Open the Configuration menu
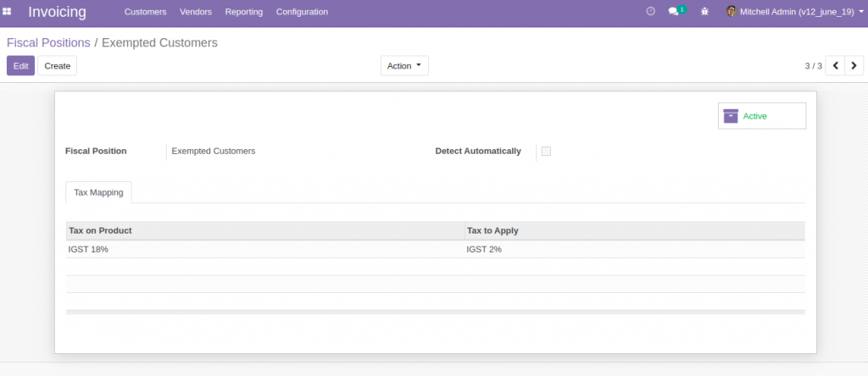The height and width of the screenshot is (376, 868). (x=302, y=12)
